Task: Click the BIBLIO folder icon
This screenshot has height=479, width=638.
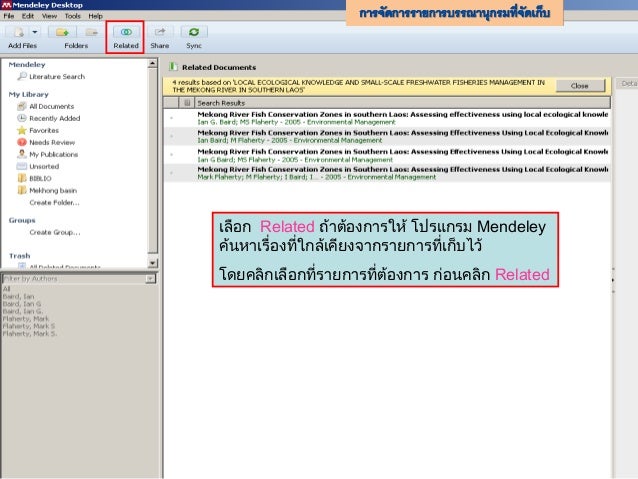Action: pyautogui.click(x=22, y=178)
